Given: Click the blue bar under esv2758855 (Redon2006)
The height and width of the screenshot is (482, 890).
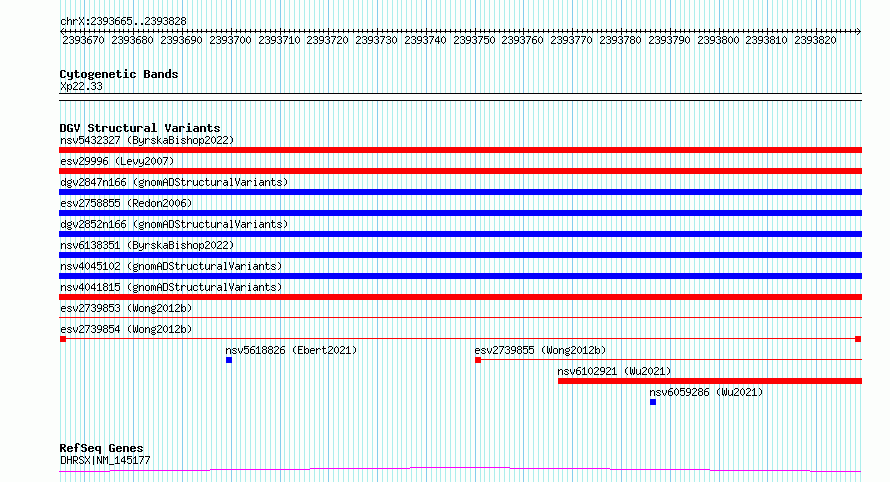Looking at the screenshot, I should (x=460, y=213).
